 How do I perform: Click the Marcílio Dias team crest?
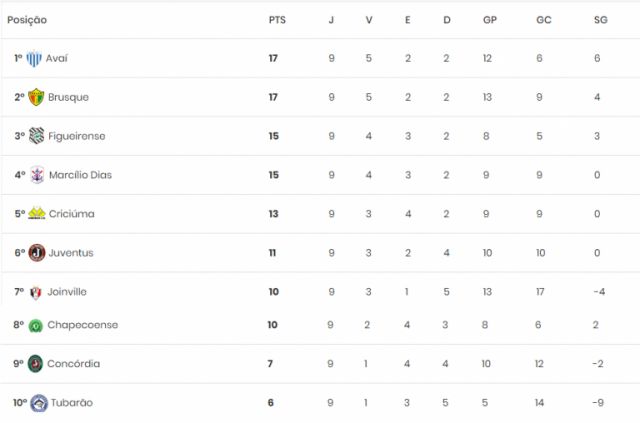(x=37, y=175)
